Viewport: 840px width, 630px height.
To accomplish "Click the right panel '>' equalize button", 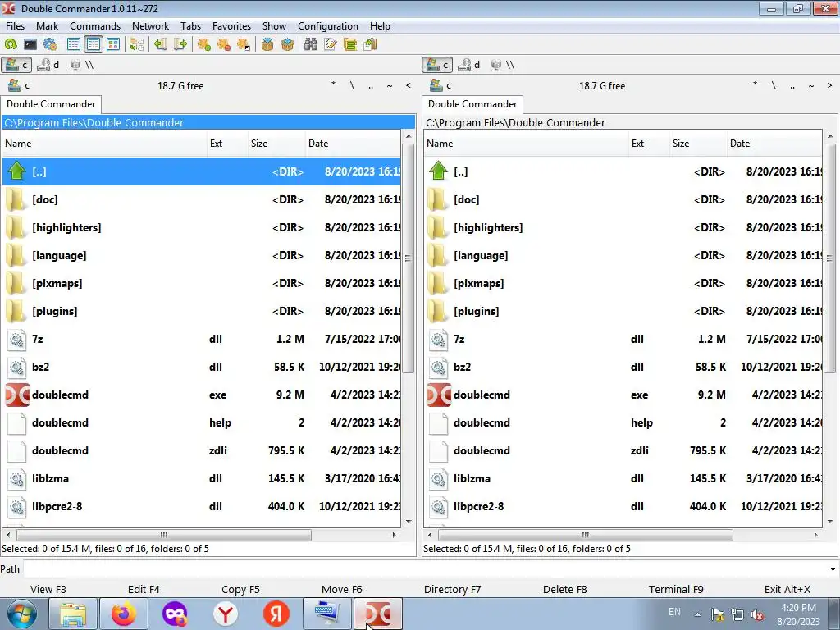I will 830,85.
